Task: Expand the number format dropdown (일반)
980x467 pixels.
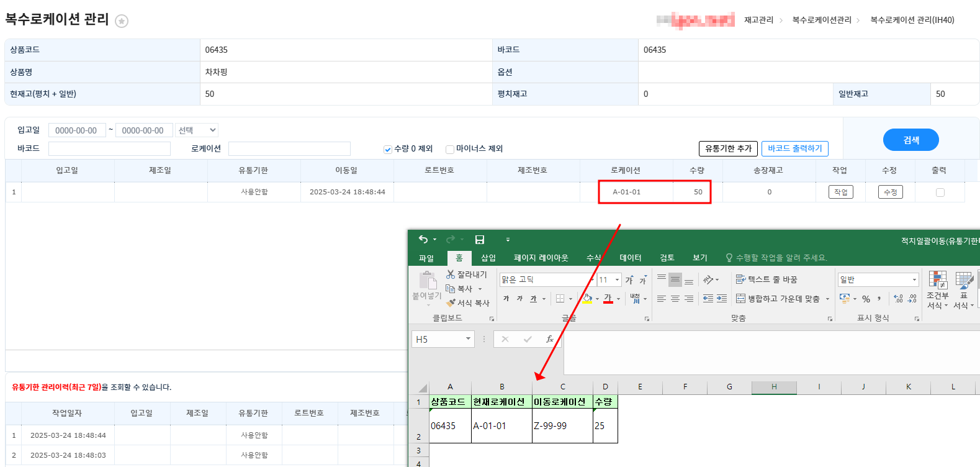Action: (914, 280)
